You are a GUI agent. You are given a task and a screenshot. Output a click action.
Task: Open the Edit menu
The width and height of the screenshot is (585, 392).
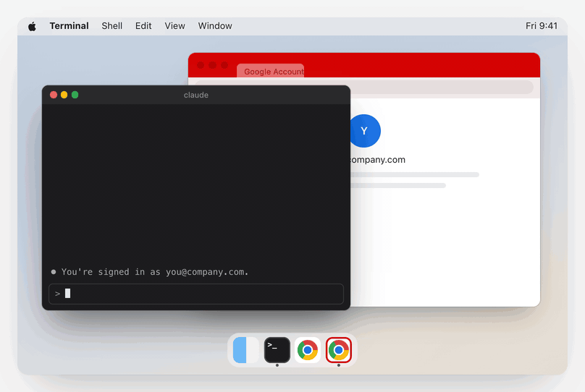click(x=143, y=26)
